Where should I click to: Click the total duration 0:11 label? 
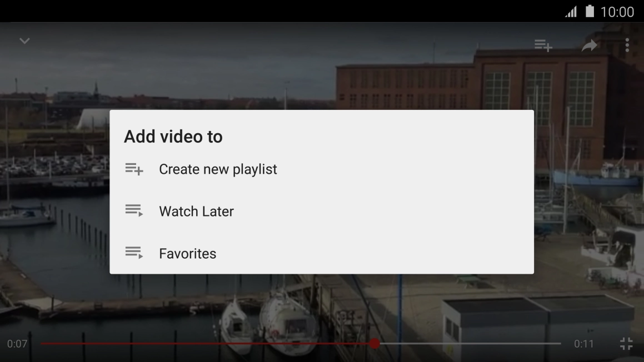tap(583, 344)
